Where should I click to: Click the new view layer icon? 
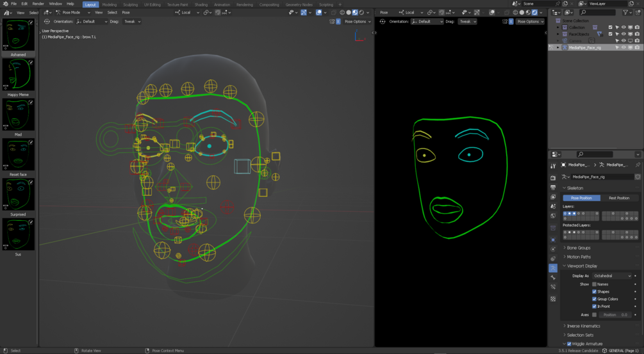point(632,4)
